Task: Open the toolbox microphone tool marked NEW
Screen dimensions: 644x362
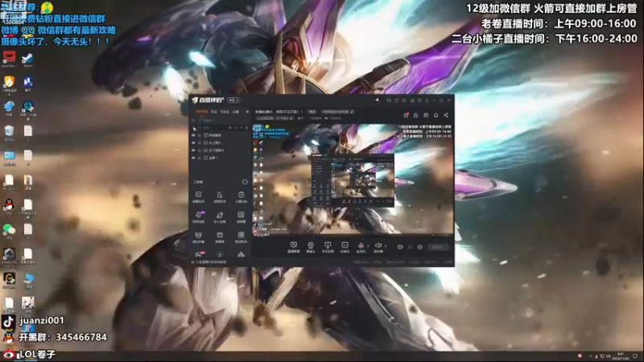Action: pyautogui.click(x=198, y=217)
